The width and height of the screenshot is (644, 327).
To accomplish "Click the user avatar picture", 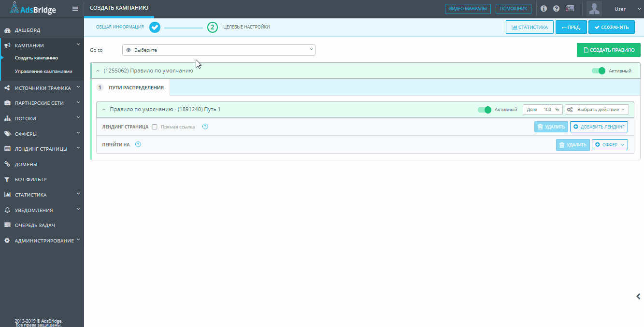I will coord(594,9).
